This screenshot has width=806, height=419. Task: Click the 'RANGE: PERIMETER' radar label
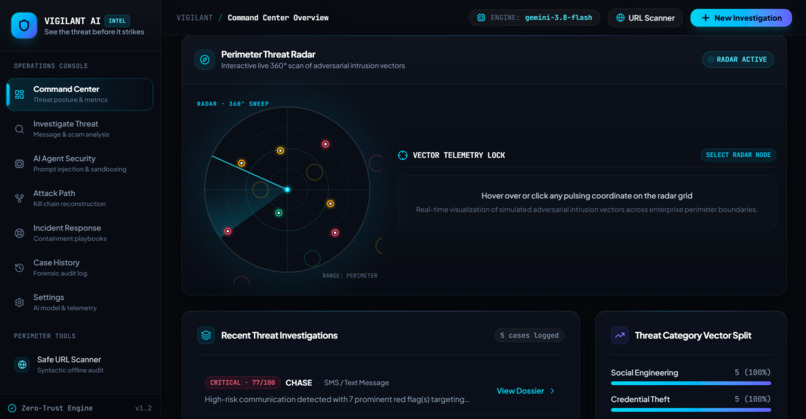(x=350, y=276)
